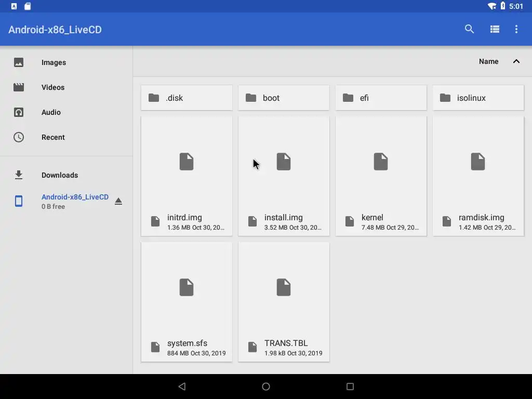Tap the Android recent apps square button
The image size is (532, 399).
point(350,387)
